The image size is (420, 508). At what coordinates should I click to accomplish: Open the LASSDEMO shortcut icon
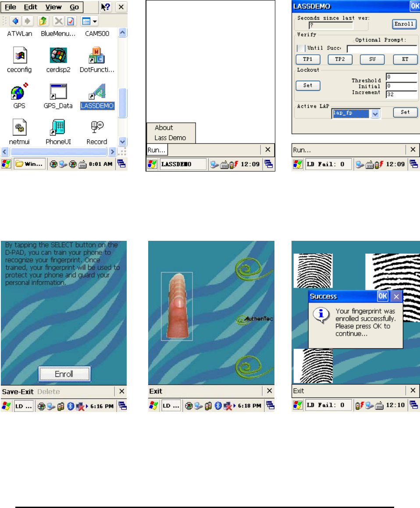click(97, 92)
